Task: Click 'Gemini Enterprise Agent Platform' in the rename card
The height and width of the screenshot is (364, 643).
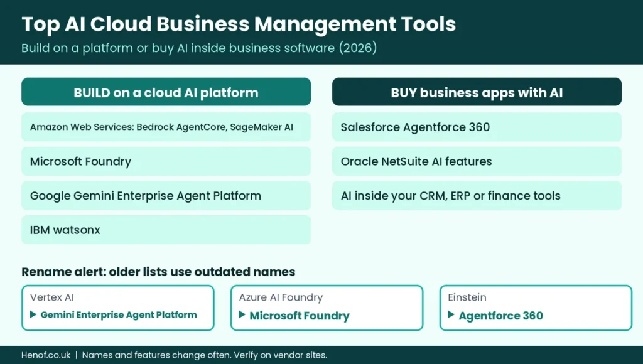Action: 119,315
